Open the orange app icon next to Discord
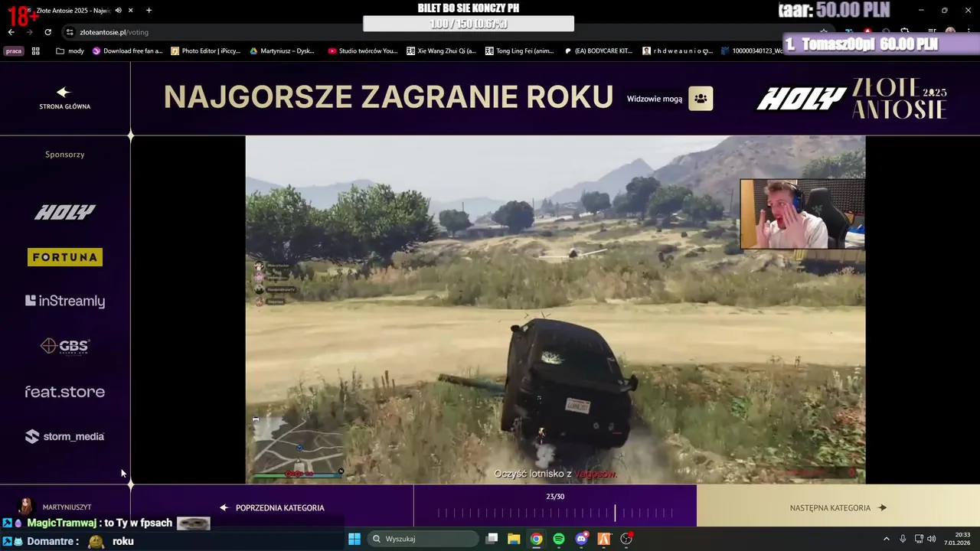 coord(604,539)
